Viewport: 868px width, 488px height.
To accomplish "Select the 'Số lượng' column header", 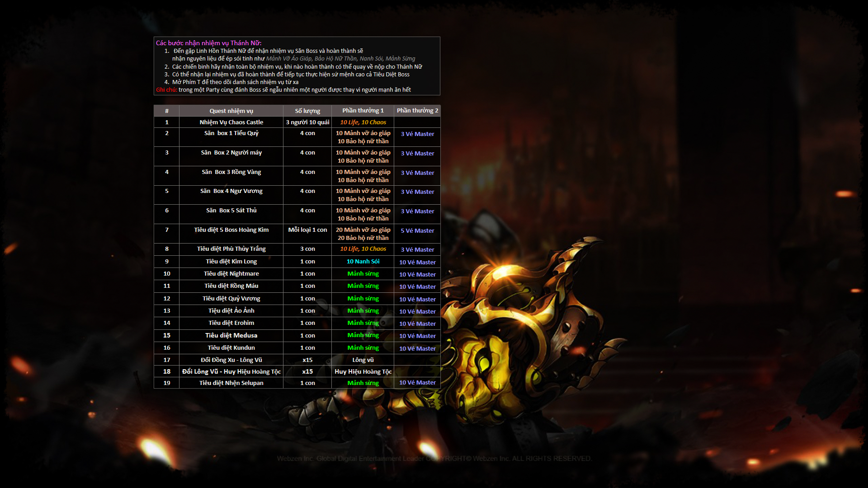I will [307, 111].
